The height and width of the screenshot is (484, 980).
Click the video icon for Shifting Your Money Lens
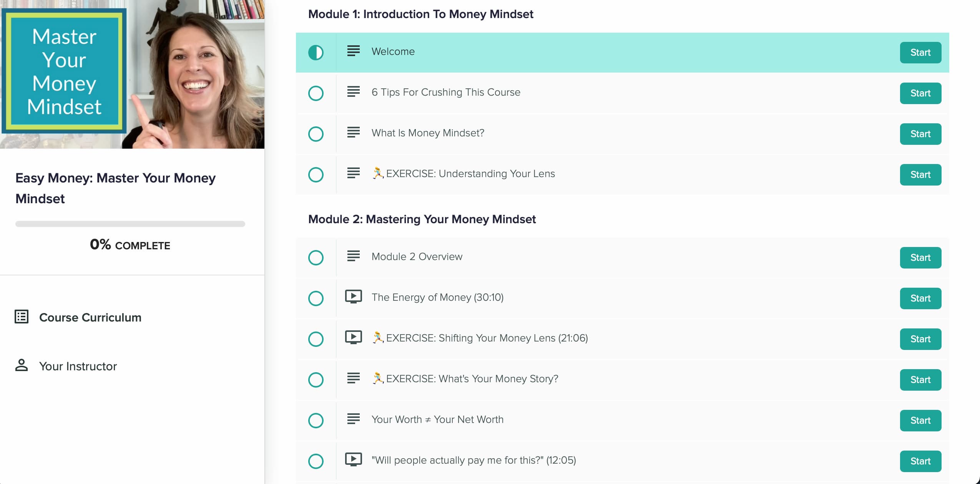tap(354, 337)
